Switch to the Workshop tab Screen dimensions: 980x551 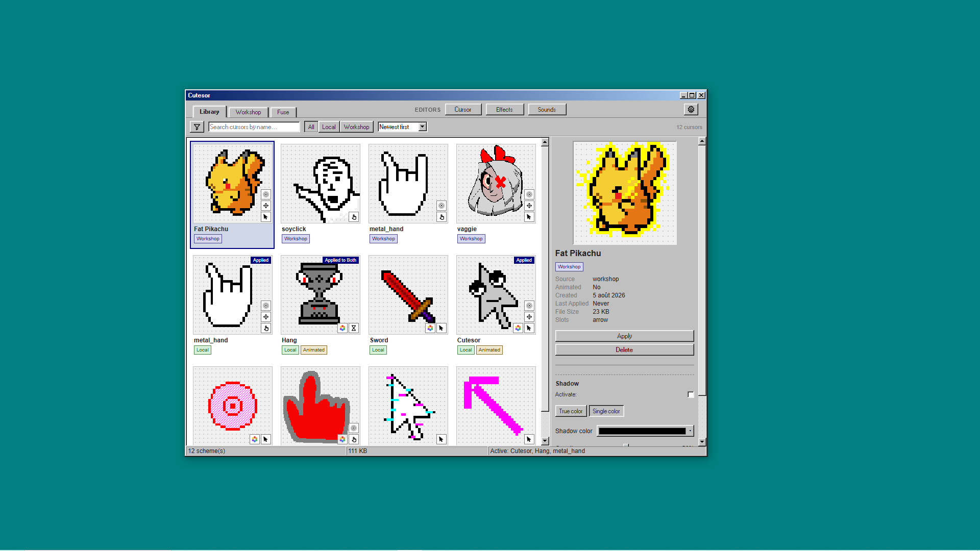(x=249, y=112)
